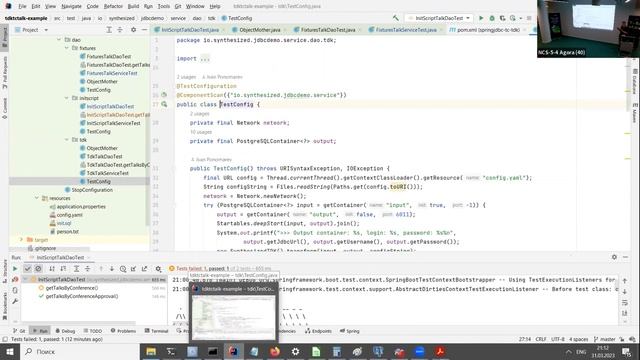
Task: Toggle Show Ignored tests filter
Action: (38, 269)
